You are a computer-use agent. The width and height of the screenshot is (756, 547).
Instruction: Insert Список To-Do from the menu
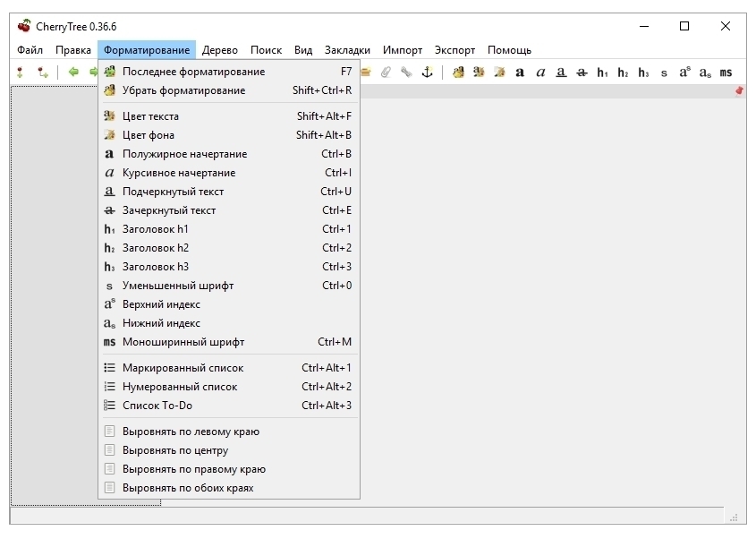point(228,406)
